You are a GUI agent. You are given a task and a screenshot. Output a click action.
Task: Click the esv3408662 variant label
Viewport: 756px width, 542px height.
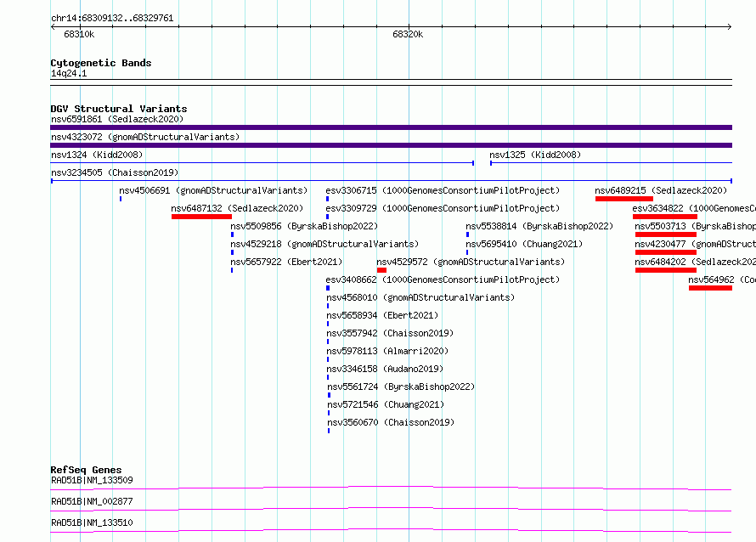[443, 279]
